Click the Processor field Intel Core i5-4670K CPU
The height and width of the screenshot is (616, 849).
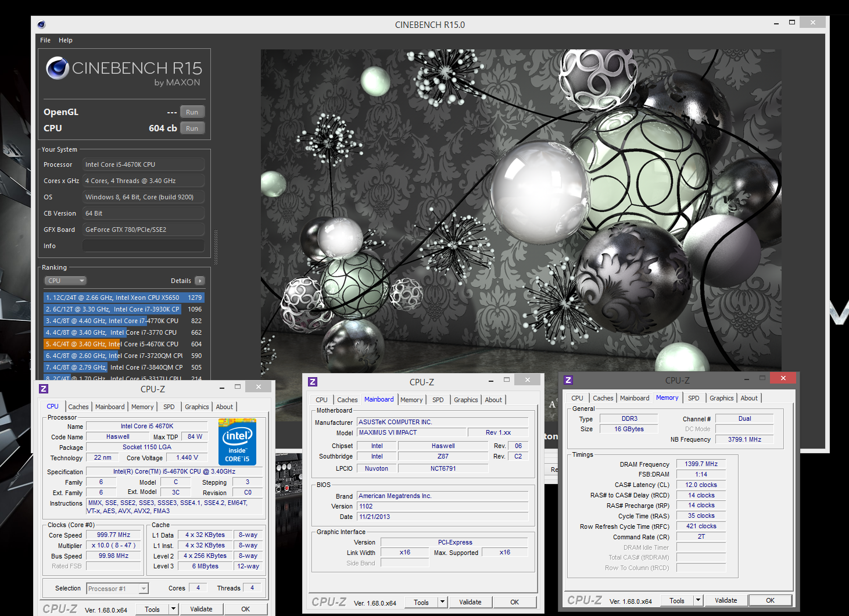pos(144,164)
